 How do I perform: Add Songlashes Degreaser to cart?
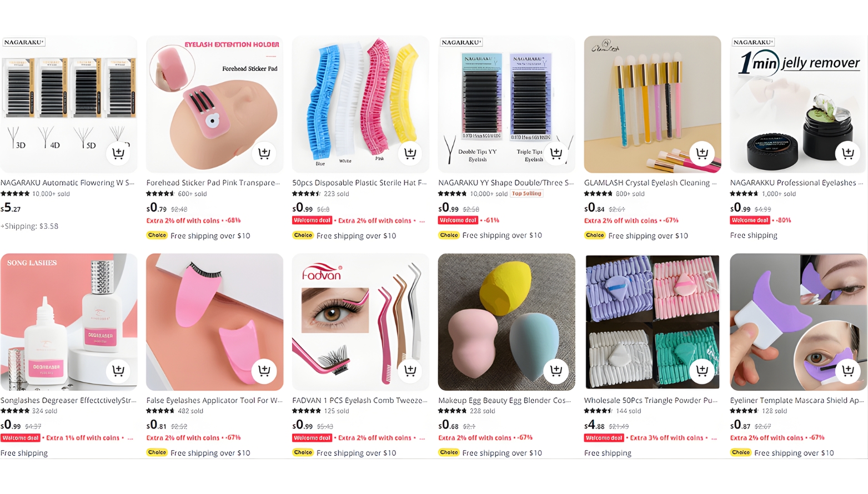118,370
